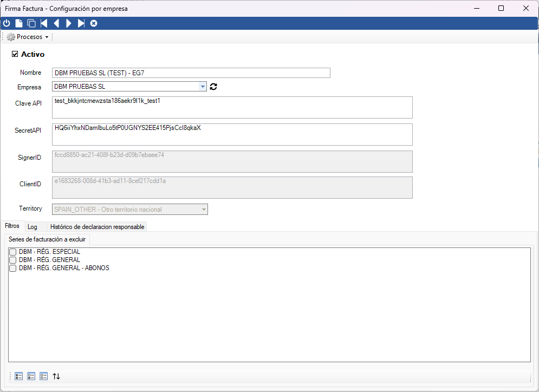539x392 pixels.
Task: Click into the Nombre text field
Action: [x=191, y=73]
